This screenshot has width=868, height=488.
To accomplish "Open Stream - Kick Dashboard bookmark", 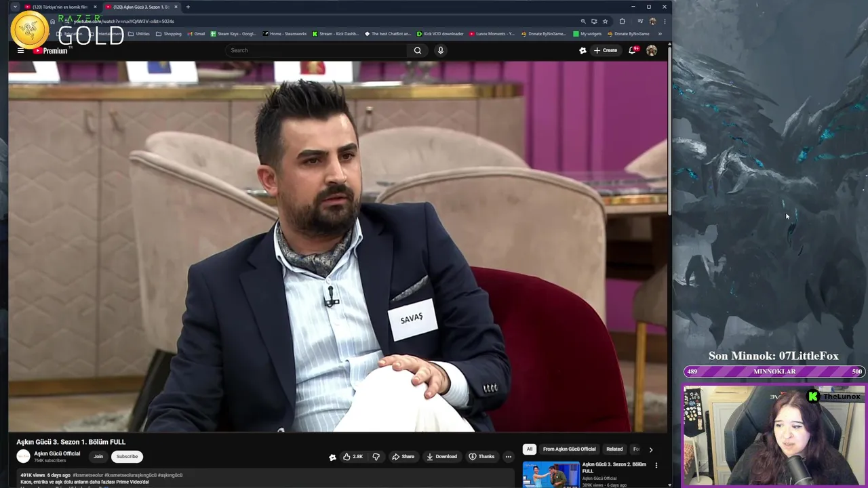I will click(336, 34).
